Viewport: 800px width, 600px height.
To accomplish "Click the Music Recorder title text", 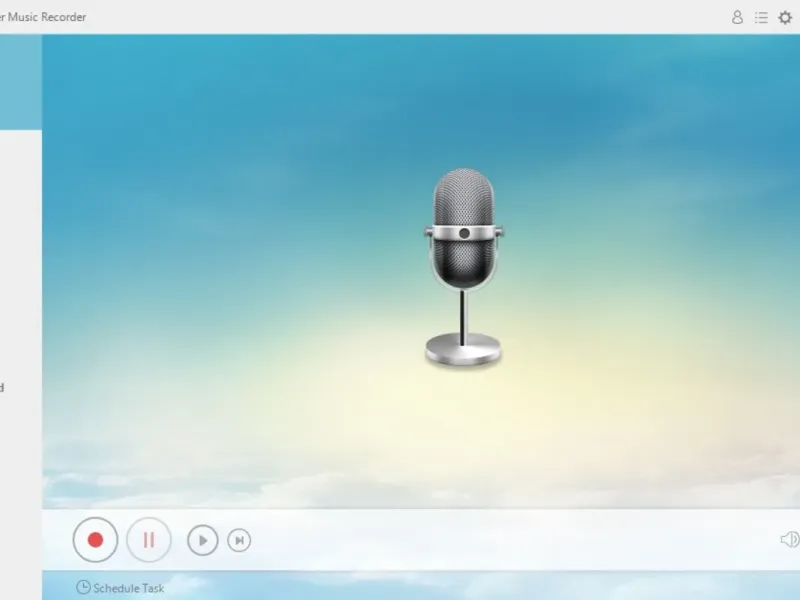I will tap(43, 17).
